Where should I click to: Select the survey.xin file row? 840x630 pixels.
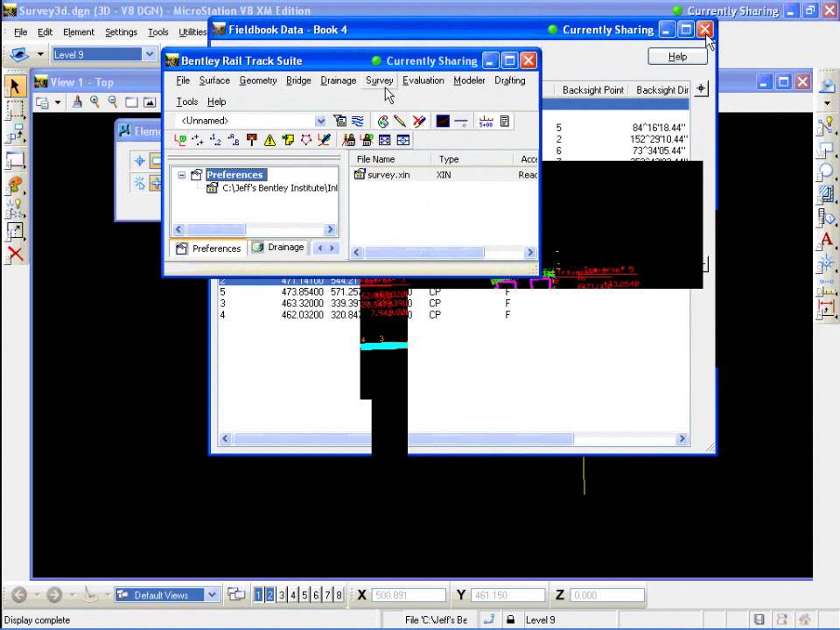coord(444,175)
